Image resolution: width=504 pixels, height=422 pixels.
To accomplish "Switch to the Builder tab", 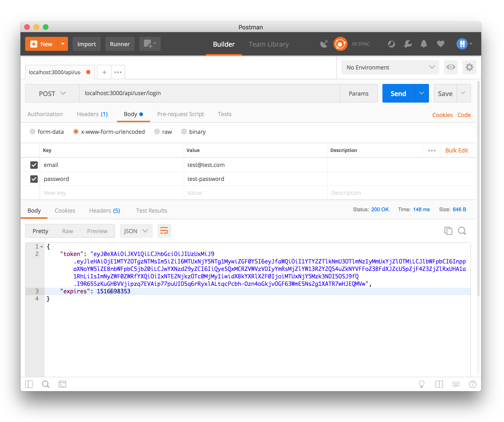I will click(x=224, y=44).
